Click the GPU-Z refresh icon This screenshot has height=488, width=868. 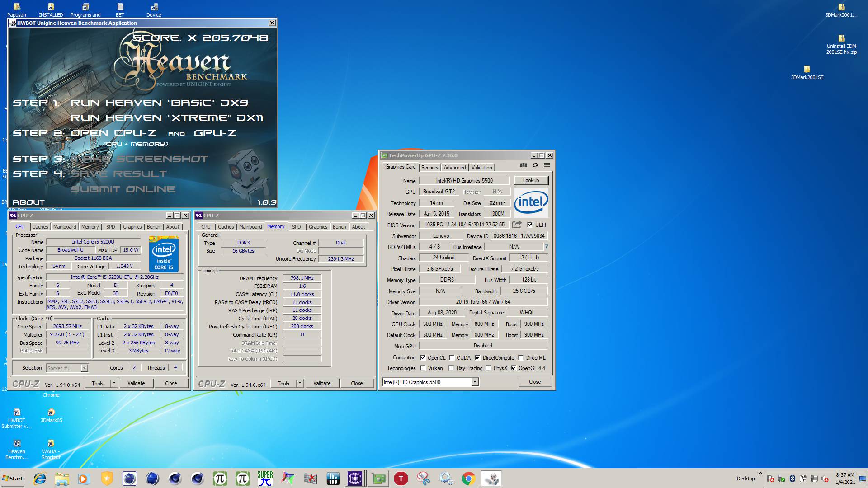[535, 165]
